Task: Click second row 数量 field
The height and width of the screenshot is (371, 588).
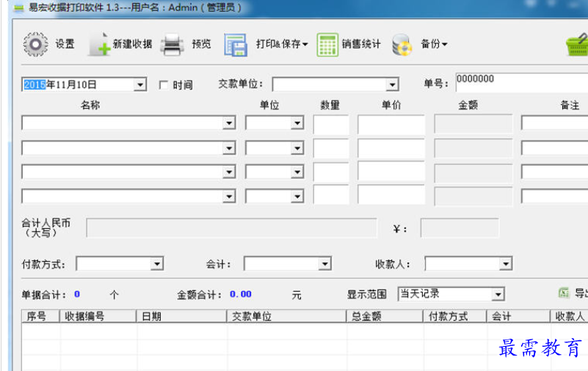Action: (x=331, y=149)
